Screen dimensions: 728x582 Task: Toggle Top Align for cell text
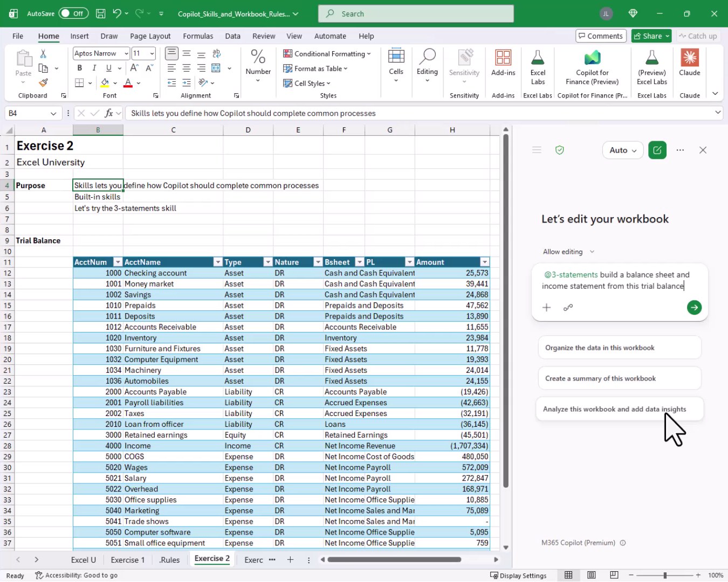coord(171,53)
